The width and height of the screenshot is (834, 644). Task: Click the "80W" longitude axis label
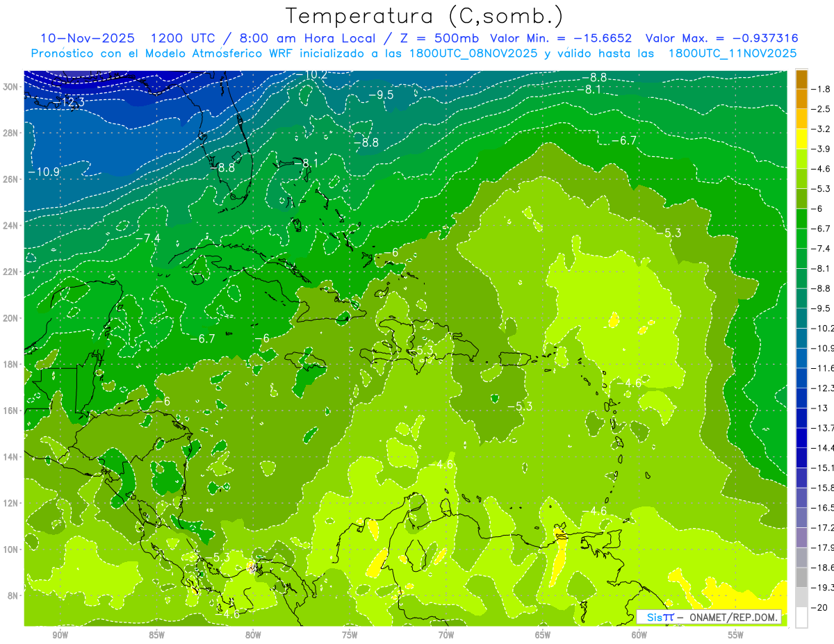tap(253, 636)
